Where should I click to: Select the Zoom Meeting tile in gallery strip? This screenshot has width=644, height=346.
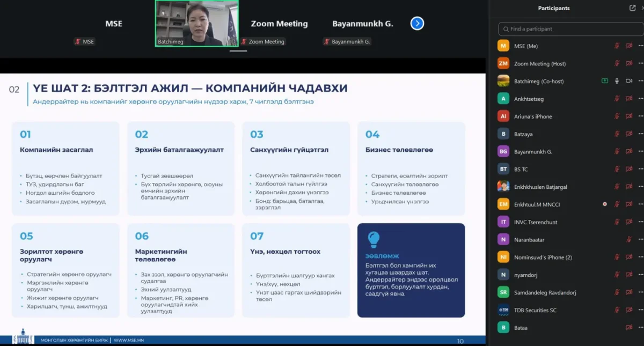pos(280,24)
